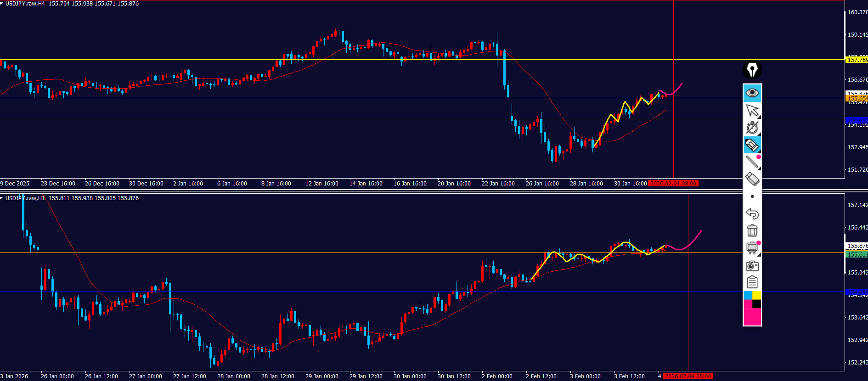Click the pen nib drawing app icon
Image resolution: width=868 pixels, height=381 pixels.
[x=752, y=70]
